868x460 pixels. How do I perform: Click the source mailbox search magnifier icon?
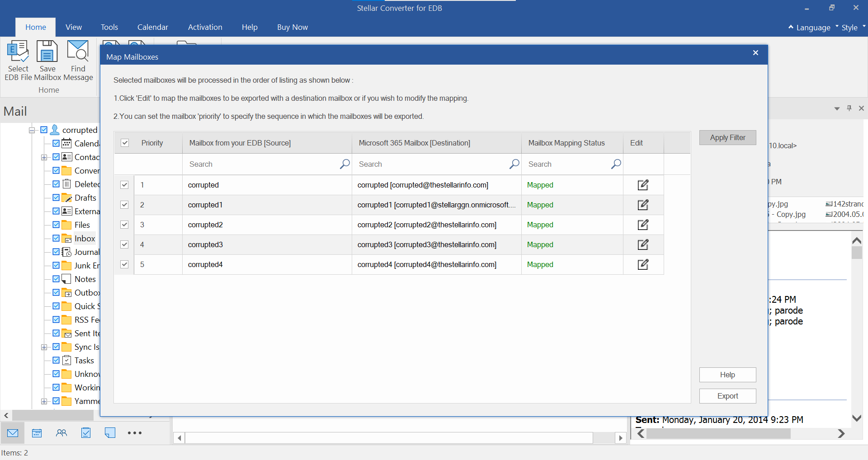click(x=345, y=164)
